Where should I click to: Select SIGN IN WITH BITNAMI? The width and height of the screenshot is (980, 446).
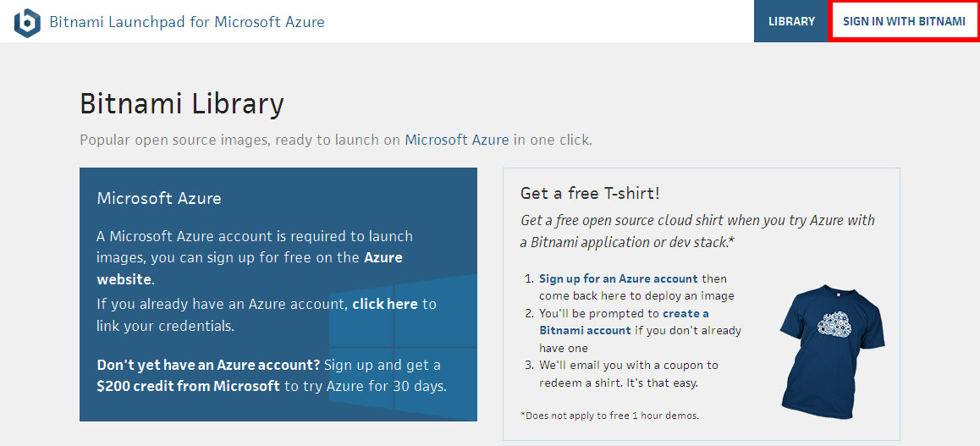[904, 21]
